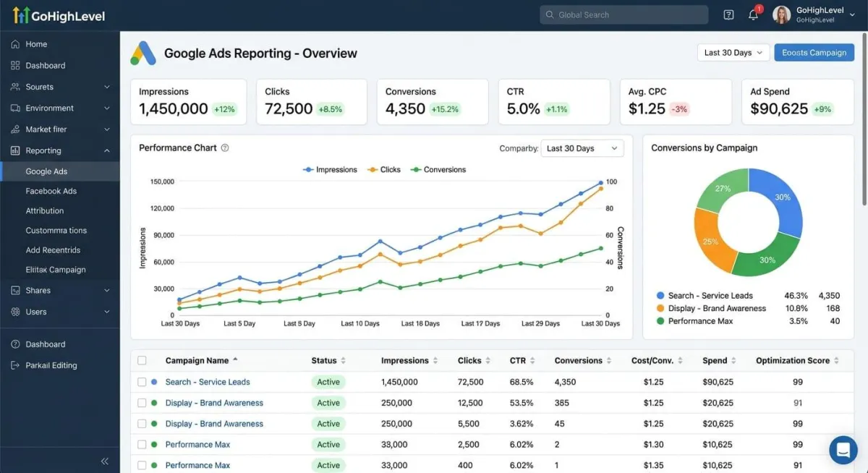
Task: Click the user profile avatar
Action: (781, 14)
